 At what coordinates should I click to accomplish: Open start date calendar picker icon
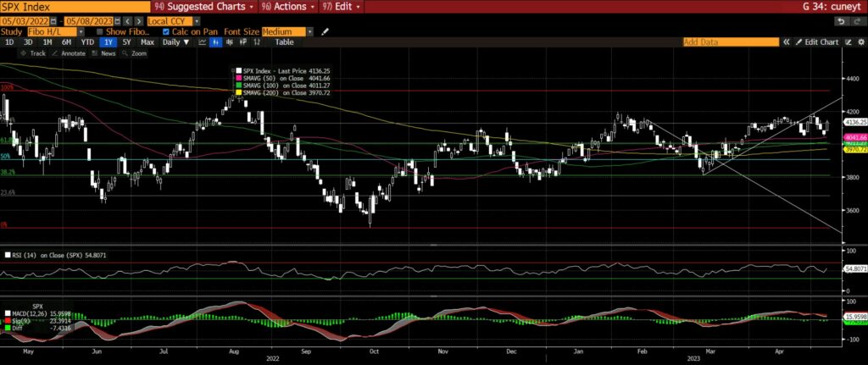click(x=55, y=19)
